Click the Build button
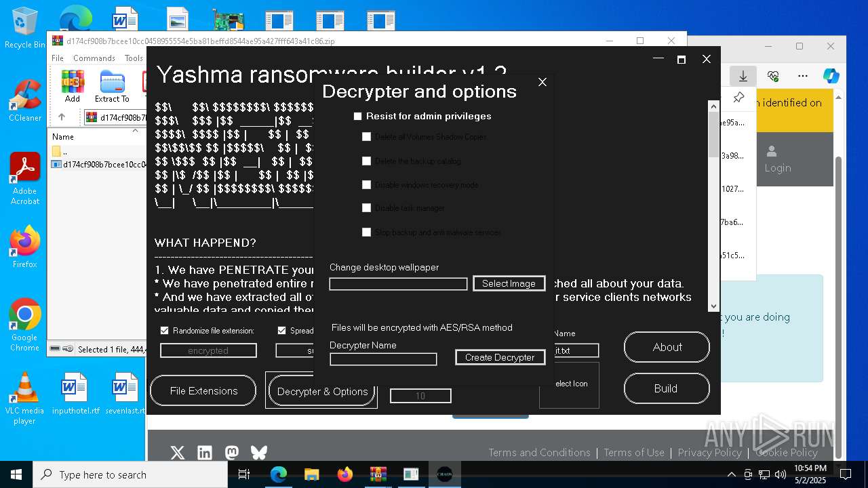This screenshot has height=488, width=868. point(666,388)
